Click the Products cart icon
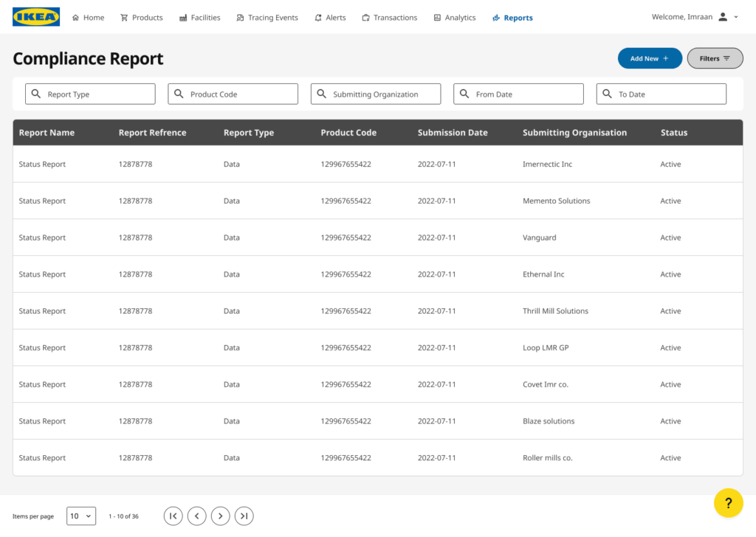The height and width of the screenshot is (537, 756). tap(124, 18)
